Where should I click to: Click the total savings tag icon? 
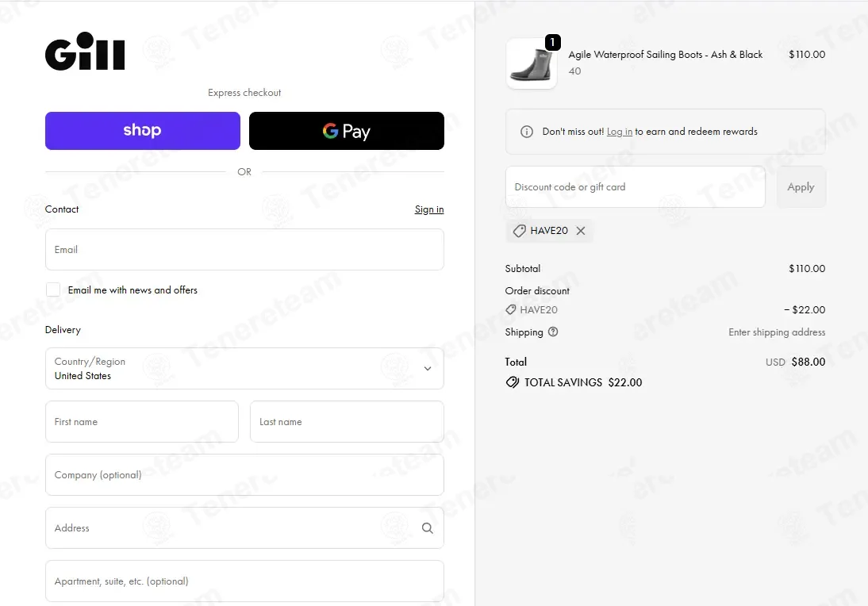513,382
